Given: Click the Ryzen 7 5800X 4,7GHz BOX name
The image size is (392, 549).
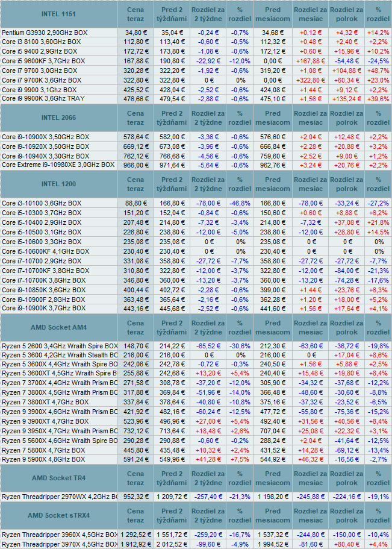Looking at the screenshot, I should point(43,450).
